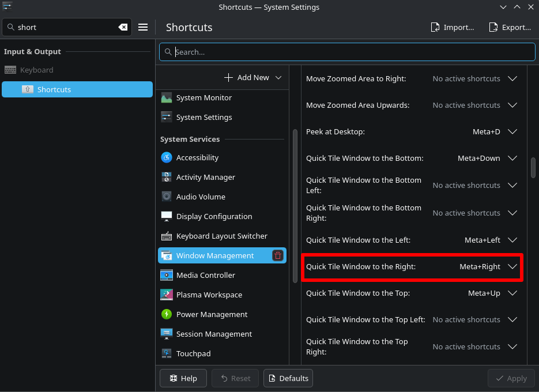Clear the sidebar search text with backspace icon

click(x=123, y=27)
